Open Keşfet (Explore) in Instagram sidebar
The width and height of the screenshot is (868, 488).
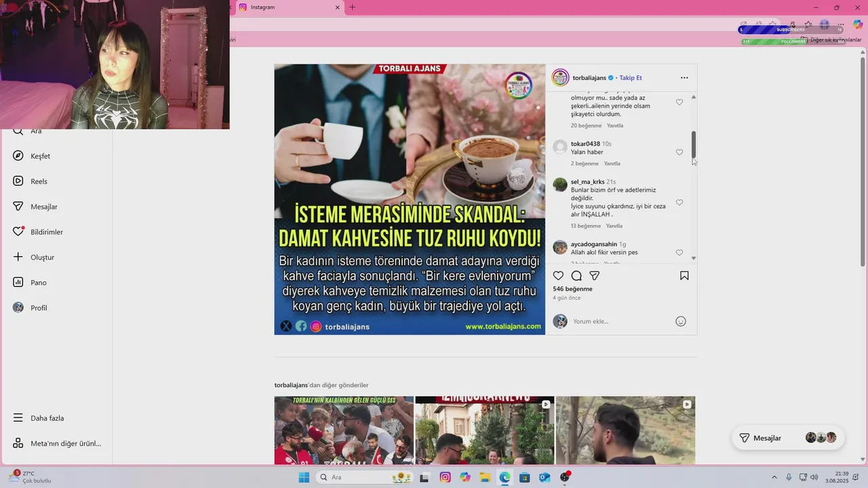[32, 156]
